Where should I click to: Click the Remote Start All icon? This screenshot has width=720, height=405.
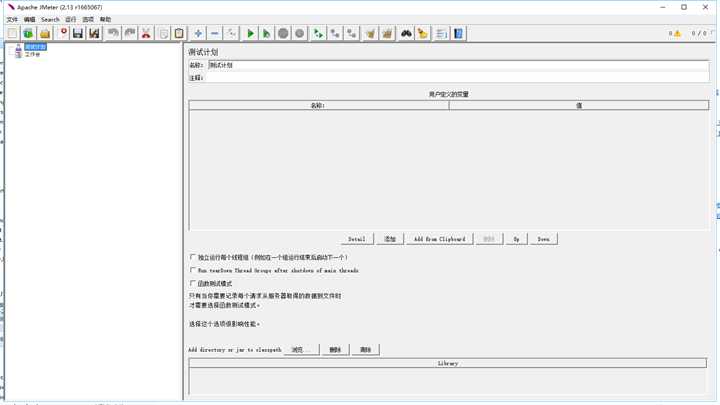(x=318, y=34)
